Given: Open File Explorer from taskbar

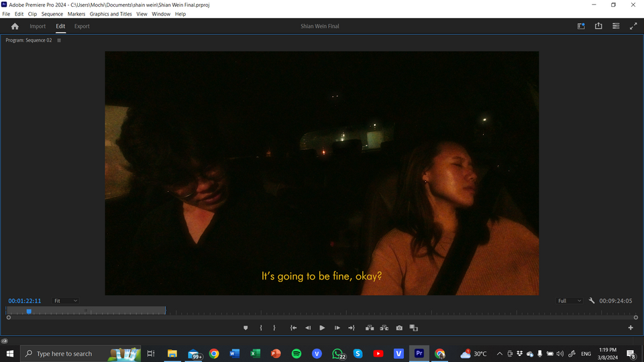Looking at the screenshot, I should (x=172, y=353).
